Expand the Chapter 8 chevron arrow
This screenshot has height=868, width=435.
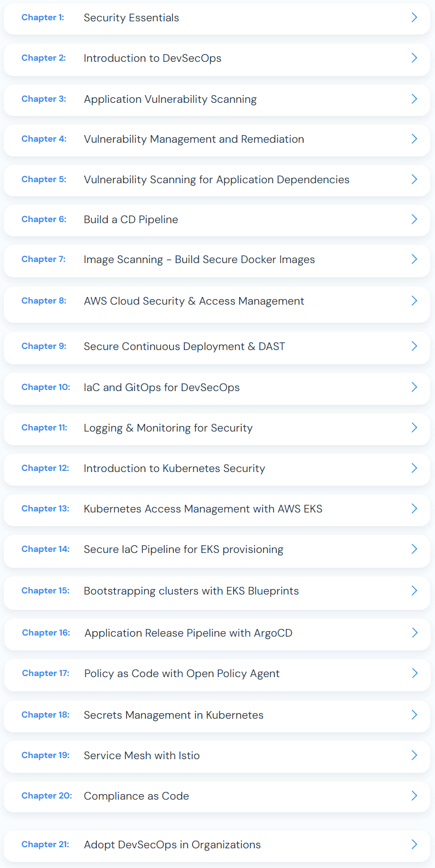point(414,301)
